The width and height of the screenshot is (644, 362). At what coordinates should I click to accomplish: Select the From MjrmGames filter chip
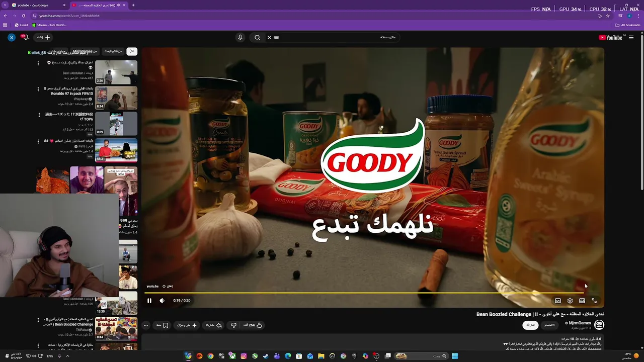tap(84, 51)
